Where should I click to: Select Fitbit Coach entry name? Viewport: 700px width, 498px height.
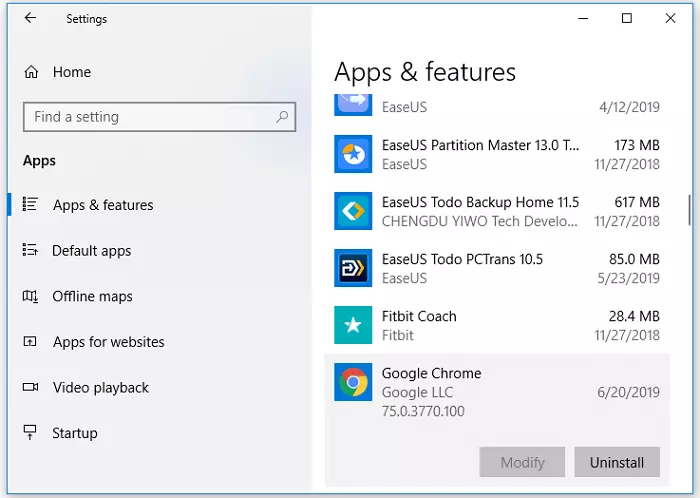tap(419, 316)
